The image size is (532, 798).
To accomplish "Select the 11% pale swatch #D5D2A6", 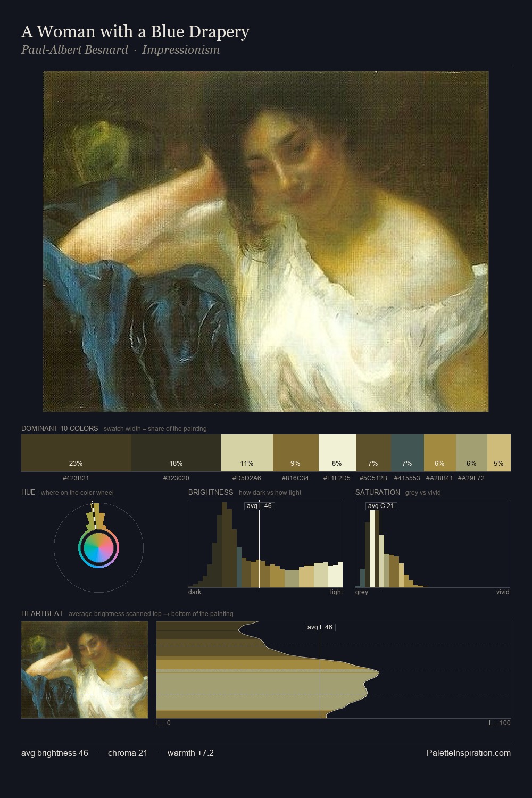I will click(x=247, y=453).
